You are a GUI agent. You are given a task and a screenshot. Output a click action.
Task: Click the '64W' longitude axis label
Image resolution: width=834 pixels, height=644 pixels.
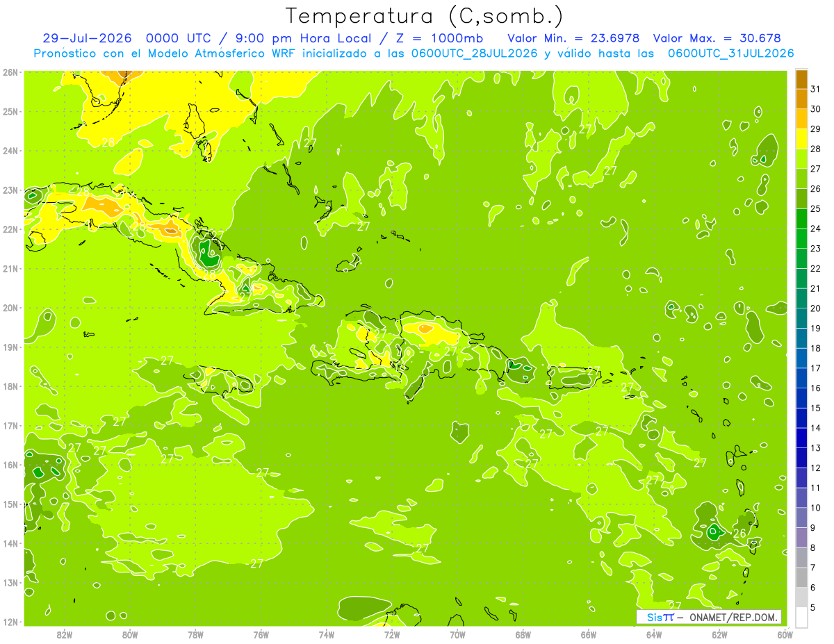[x=653, y=634]
